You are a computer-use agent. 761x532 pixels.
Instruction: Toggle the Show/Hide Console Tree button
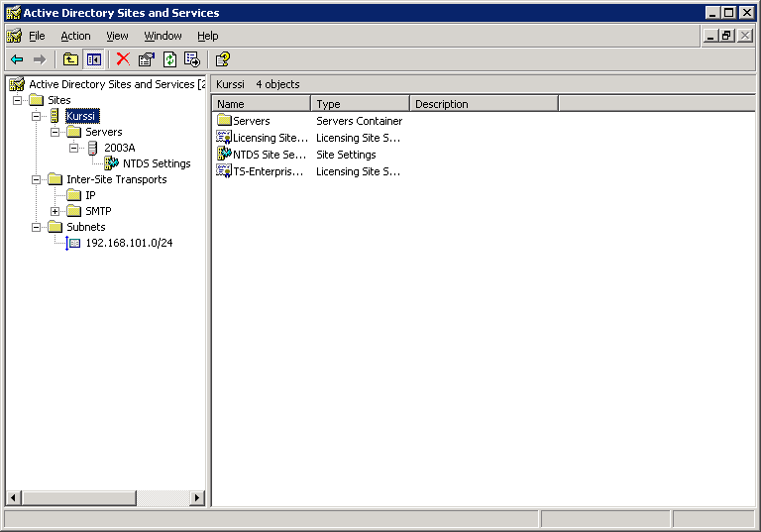click(x=94, y=59)
